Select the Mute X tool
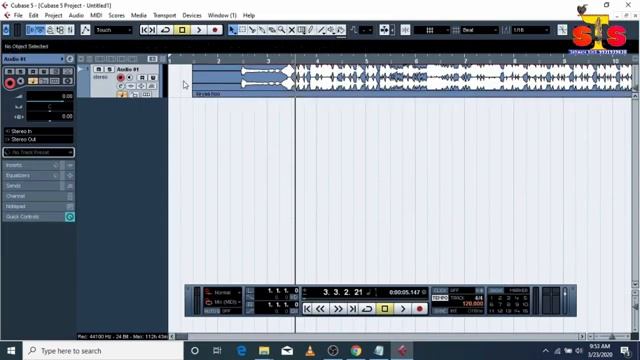 point(291,30)
